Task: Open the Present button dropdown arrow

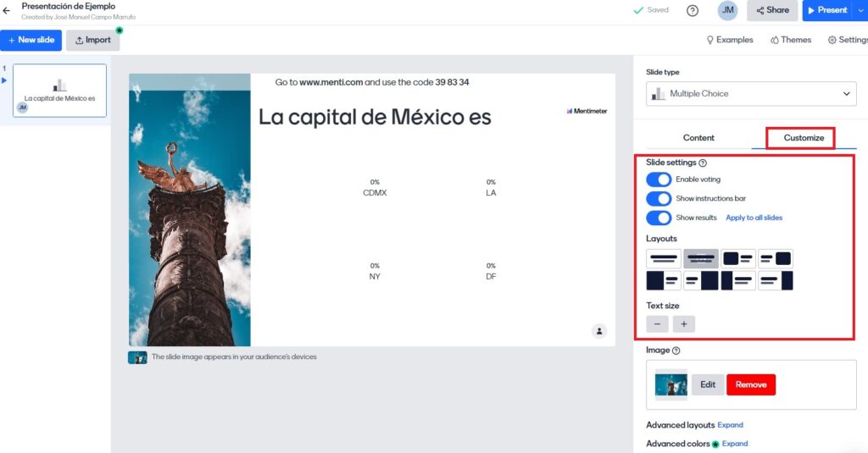Action: click(861, 10)
